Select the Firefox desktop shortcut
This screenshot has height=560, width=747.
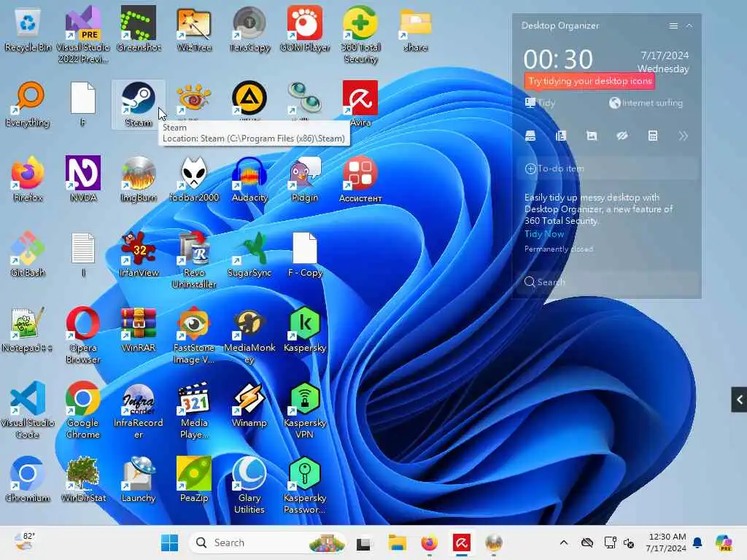point(28,179)
